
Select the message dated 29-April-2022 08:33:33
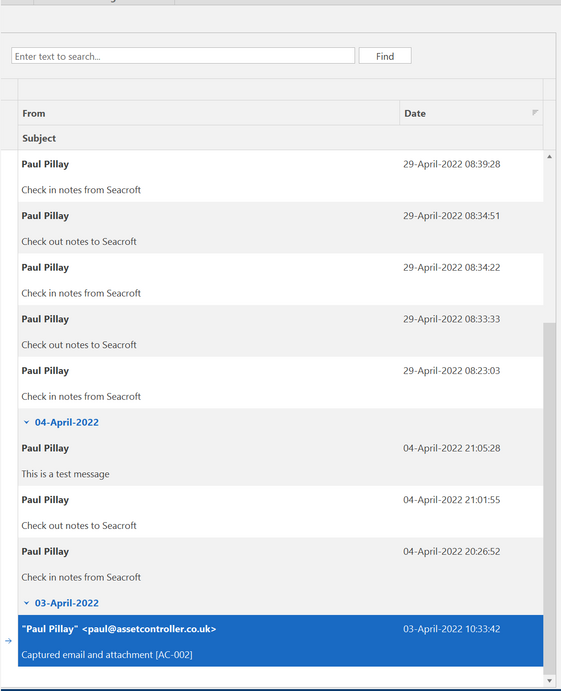pyautogui.click(x=280, y=331)
